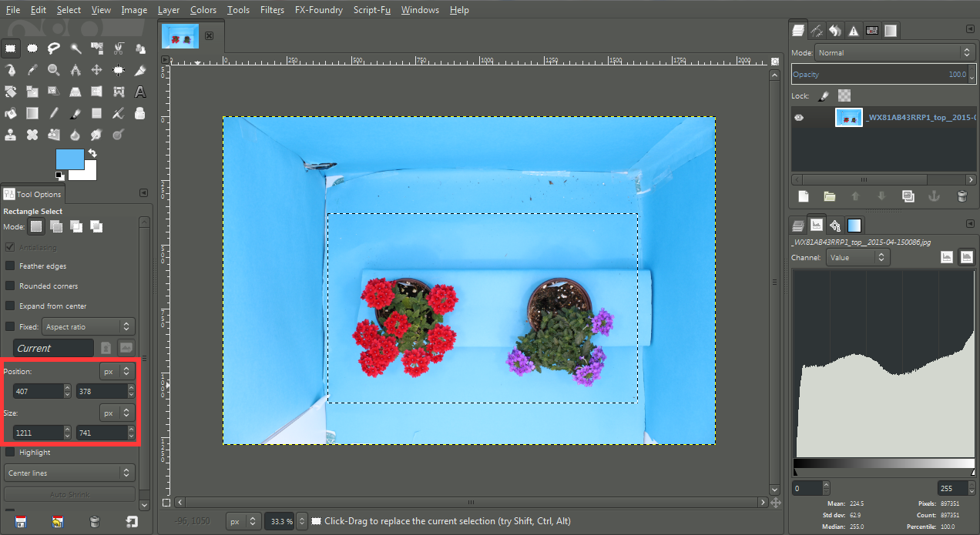Enable the Feather edges checkbox

click(x=10, y=266)
